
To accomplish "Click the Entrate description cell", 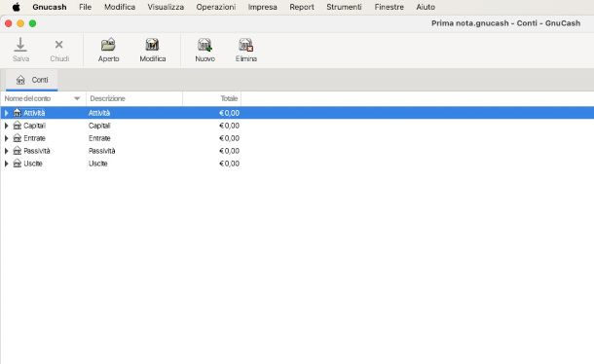I will coord(99,138).
